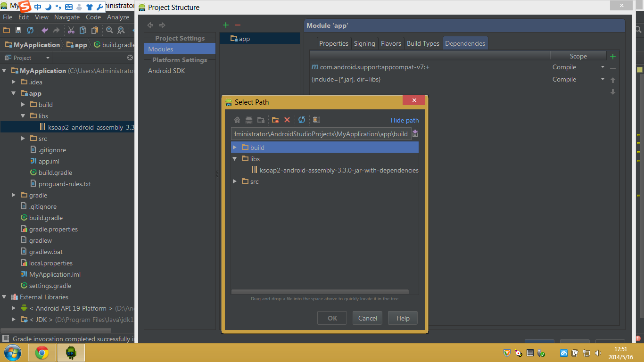
Task: Select ksoap2 jar in Select Path tree
Action: pyautogui.click(x=335, y=170)
